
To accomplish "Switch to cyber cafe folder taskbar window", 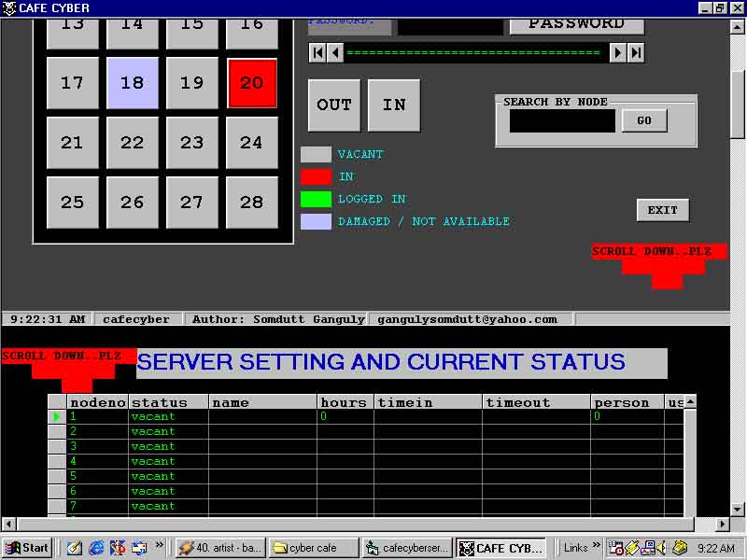I will click(x=314, y=548).
